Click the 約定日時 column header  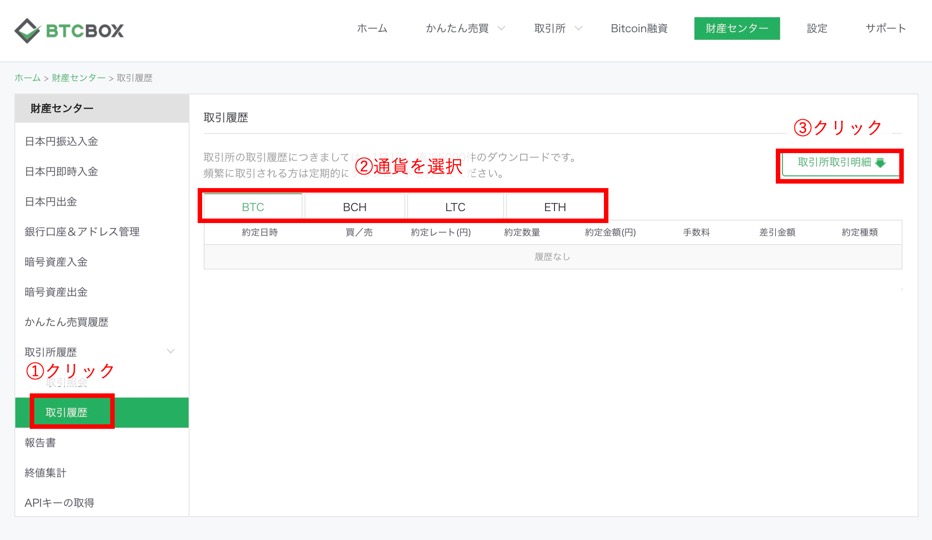pyautogui.click(x=260, y=233)
